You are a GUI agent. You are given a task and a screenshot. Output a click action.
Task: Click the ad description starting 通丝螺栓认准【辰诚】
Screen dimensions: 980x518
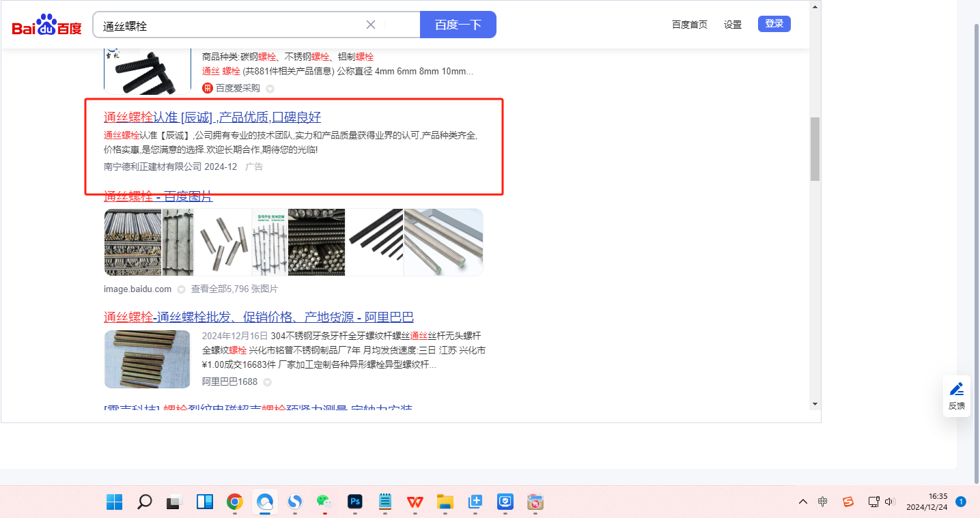tap(291, 142)
